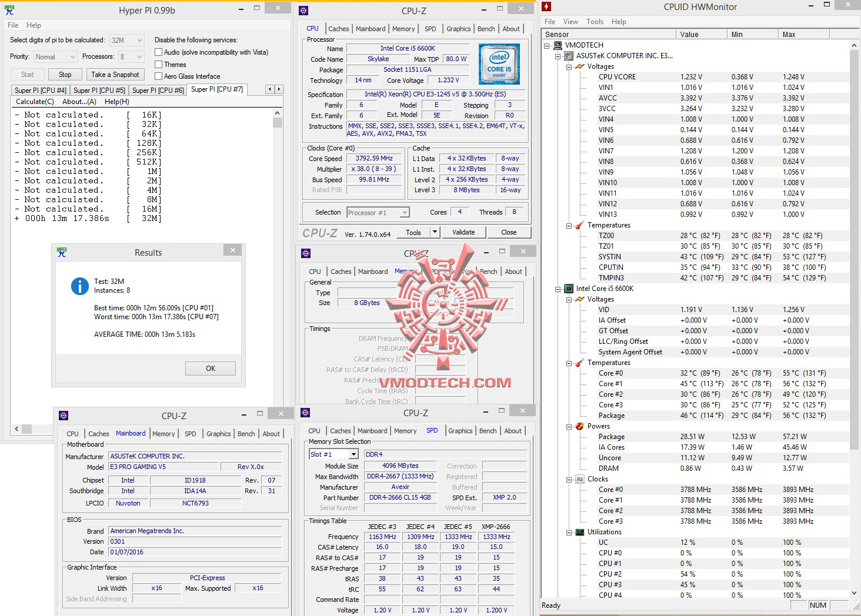861x616 pixels.
Task: Click the CPU chip icon for Intel Core i5 6600K
Action: click(569, 289)
